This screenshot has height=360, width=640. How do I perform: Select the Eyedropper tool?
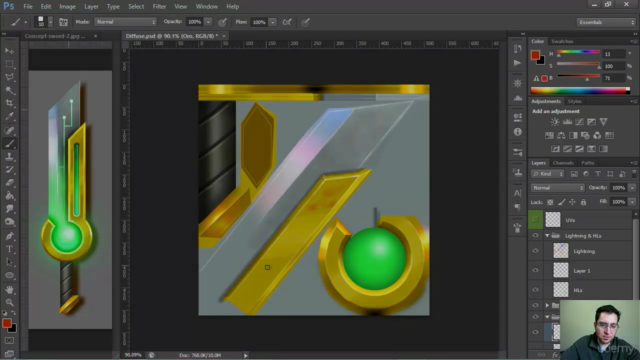[9, 116]
